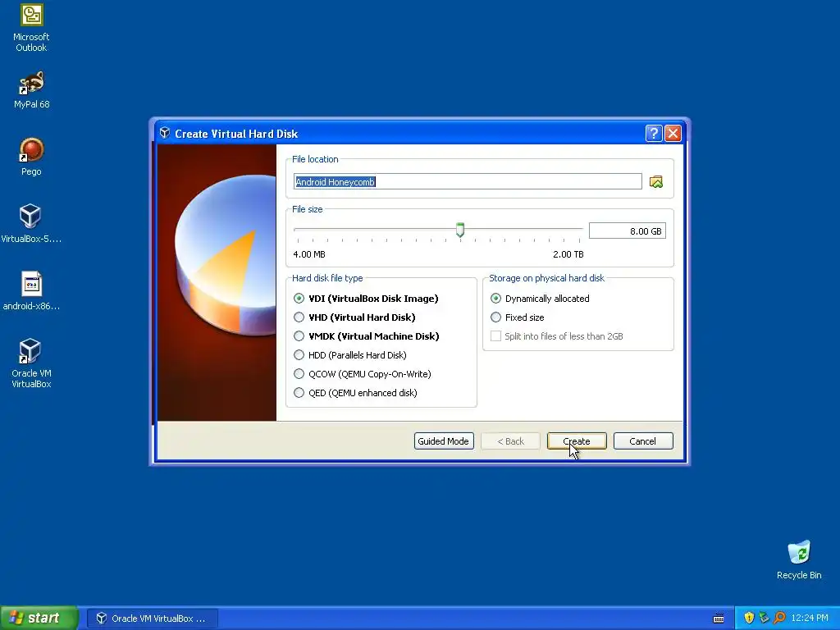The image size is (840, 630).
Task: Click the Create button
Action: pyautogui.click(x=577, y=441)
